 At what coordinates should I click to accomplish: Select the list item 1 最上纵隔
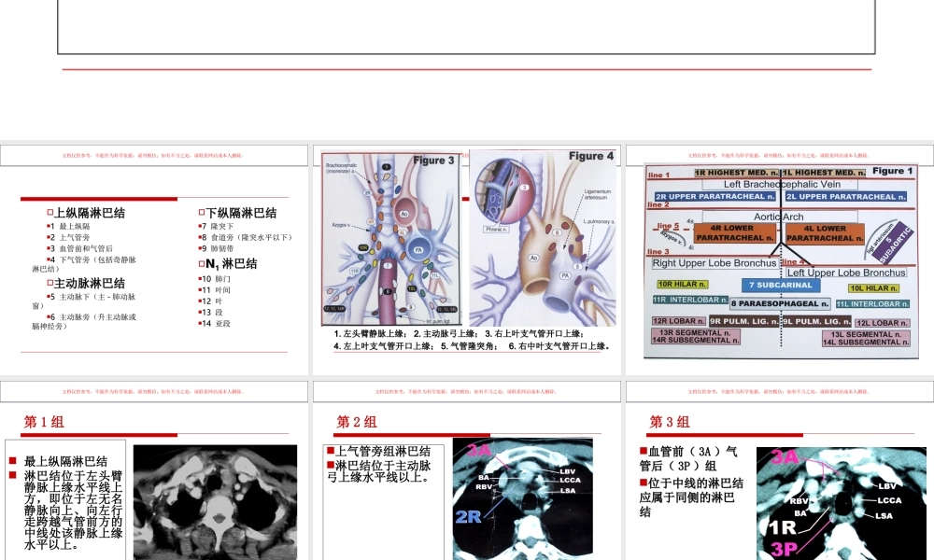(x=68, y=226)
